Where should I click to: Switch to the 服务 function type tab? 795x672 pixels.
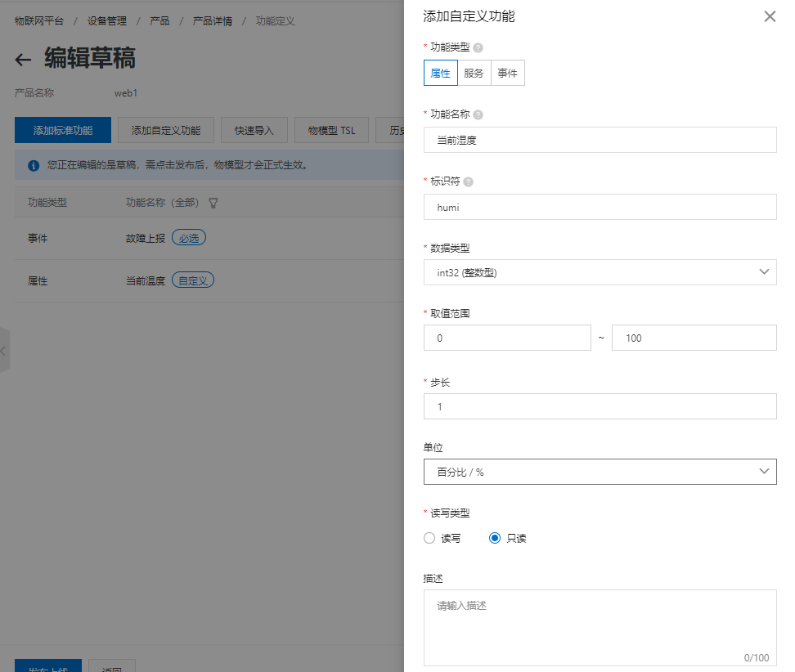point(473,73)
